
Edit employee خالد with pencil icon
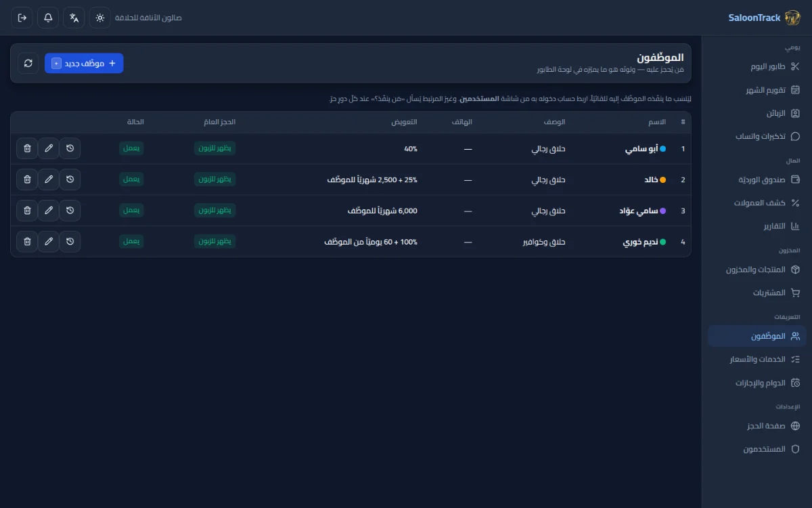point(49,179)
